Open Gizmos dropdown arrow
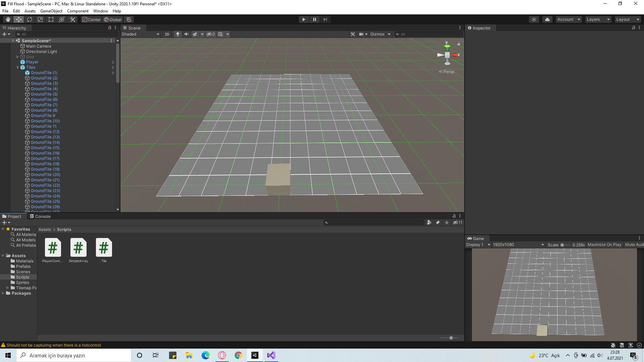Image resolution: width=644 pixels, height=362 pixels. tap(389, 34)
